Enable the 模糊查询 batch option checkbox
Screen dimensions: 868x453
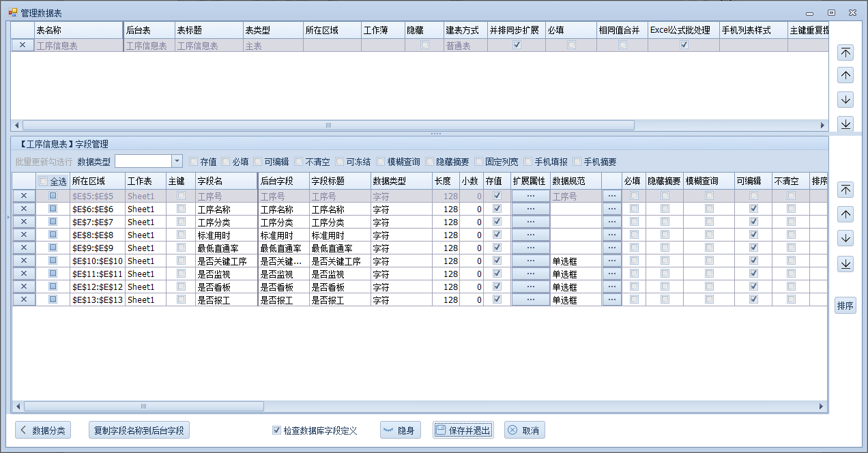click(381, 162)
